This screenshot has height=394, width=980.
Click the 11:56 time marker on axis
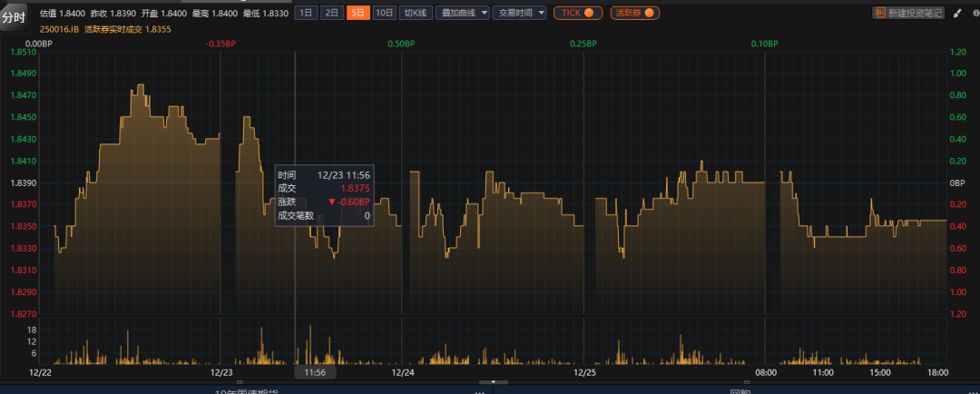(x=315, y=372)
